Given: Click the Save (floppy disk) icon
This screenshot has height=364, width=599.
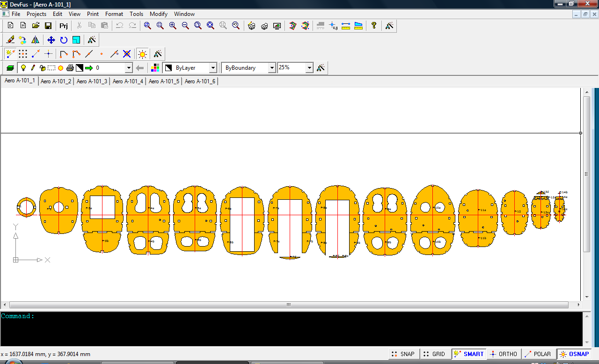Looking at the screenshot, I should point(48,26).
